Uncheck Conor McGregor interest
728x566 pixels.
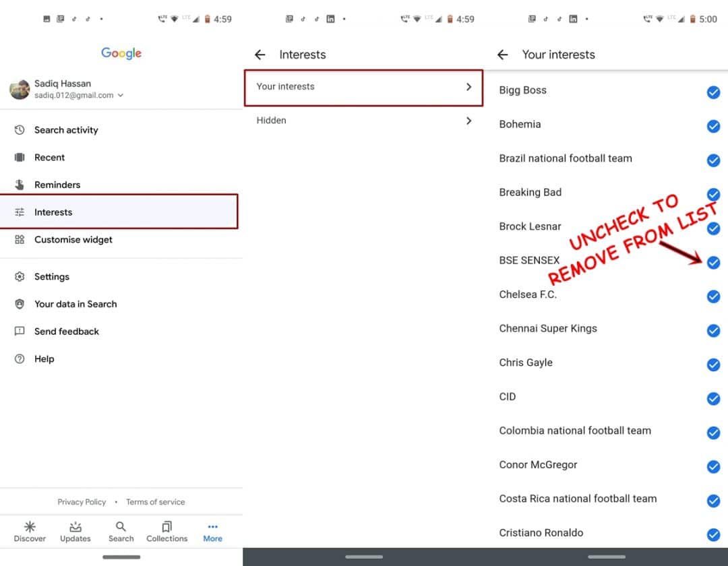pyautogui.click(x=714, y=467)
